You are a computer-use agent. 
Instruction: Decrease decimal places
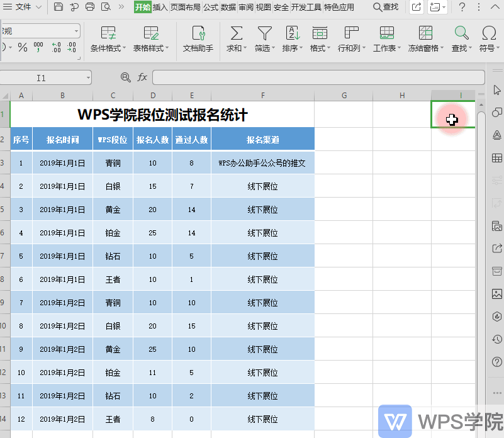tap(71, 48)
